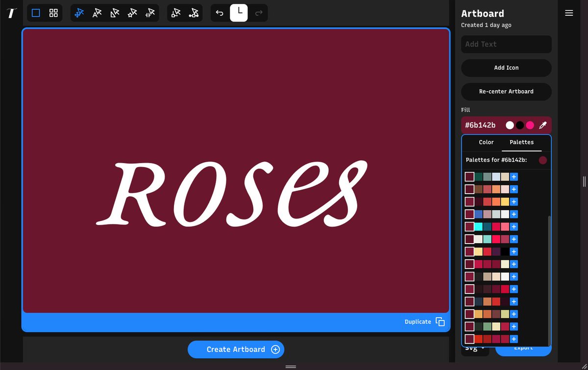This screenshot has height=370, width=588.
Task: Click the 'Created 1 day ago' text
Action: [486, 25]
